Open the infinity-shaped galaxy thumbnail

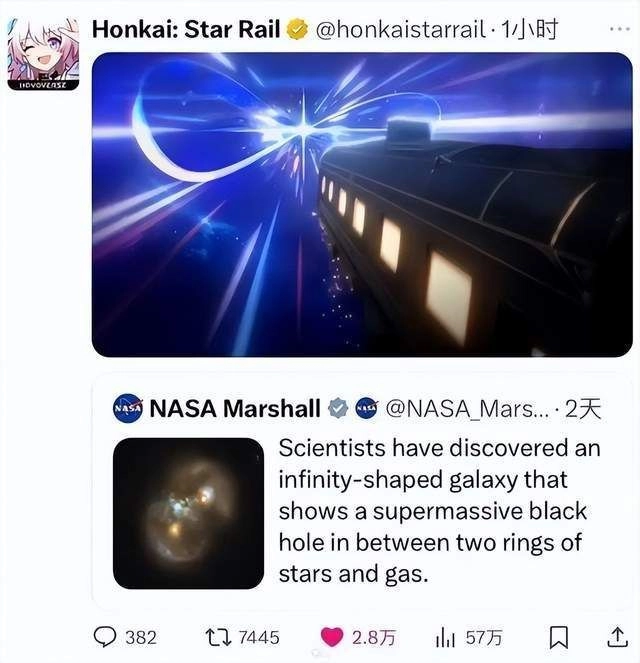click(188, 513)
